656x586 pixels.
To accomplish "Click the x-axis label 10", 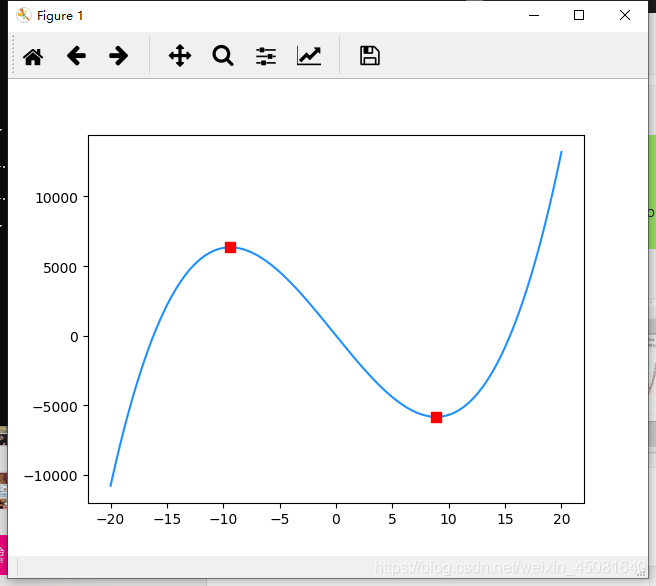I will tap(448, 519).
